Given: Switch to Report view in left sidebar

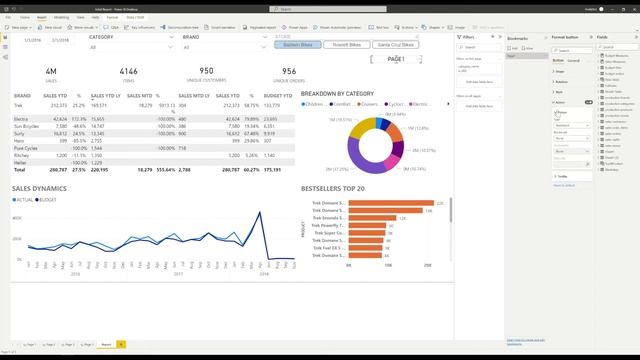Looking at the screenshot, I should pos(5,37).
